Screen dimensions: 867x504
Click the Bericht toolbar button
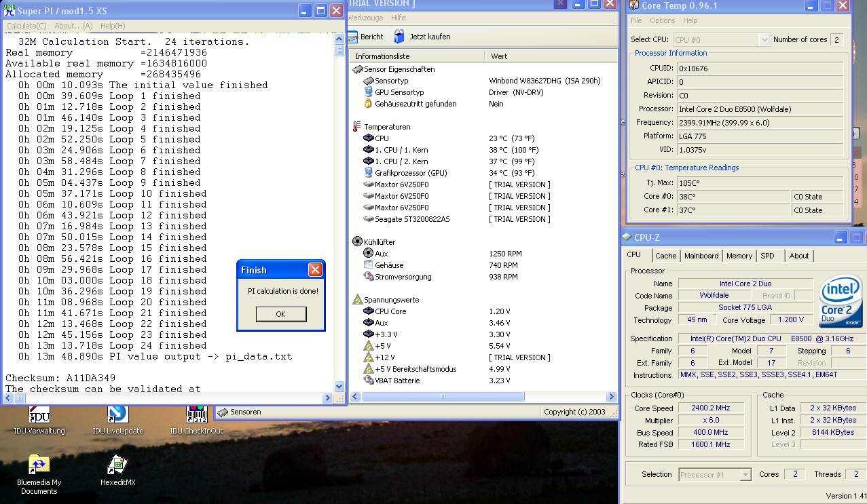click(367, 37)
